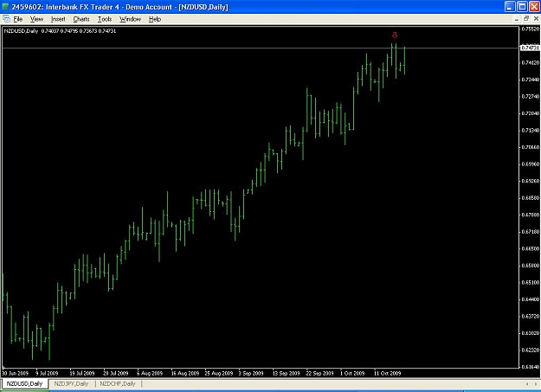This screenshot has height=392, width=541.
Task: Close the Interbank FX Trader application
Action: [x=534, y=7]
